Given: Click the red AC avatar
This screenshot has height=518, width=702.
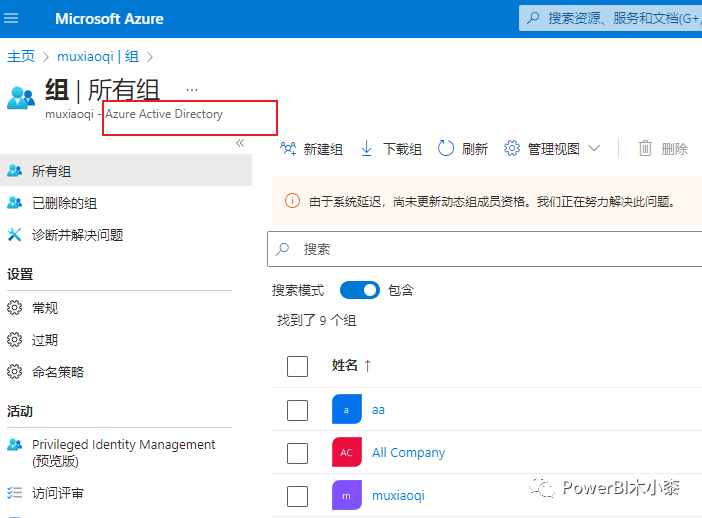Looking at the screenshot, I should coord(347,452).
